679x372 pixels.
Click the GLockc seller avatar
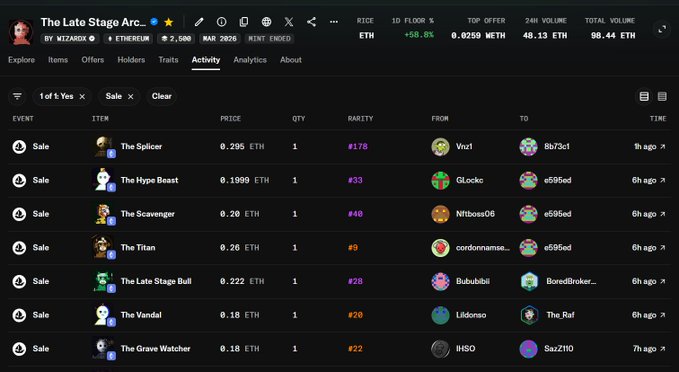(440, 180)
